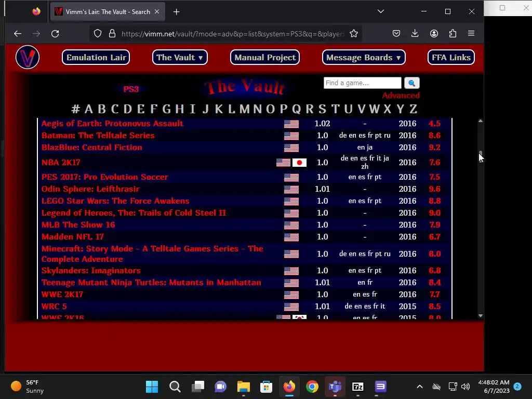Open the FFA Links page
Viewport: 532px width, 399px height.
tap(451, 57)
